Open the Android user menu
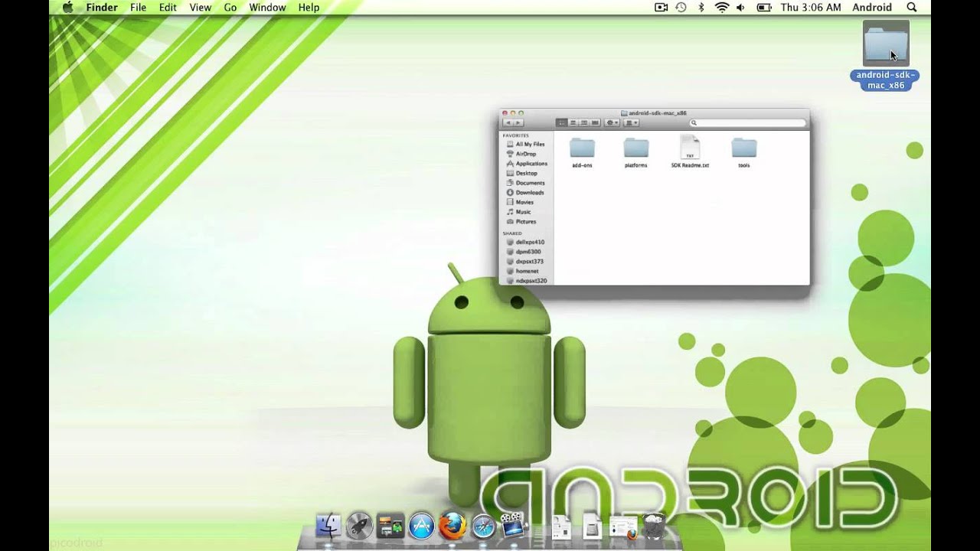The width and height of the screenshot is (980, 551). (872, 8)
